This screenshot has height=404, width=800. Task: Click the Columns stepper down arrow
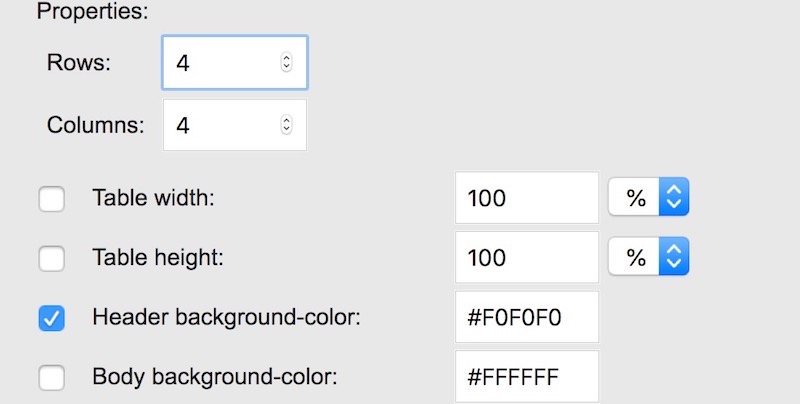coord(286,129)
